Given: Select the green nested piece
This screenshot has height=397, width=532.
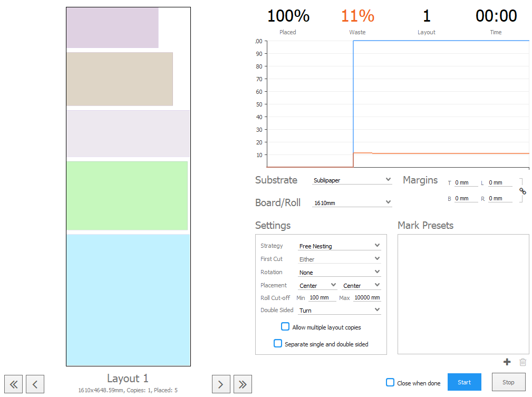Looking at the screenshot, I should point(127,196).
